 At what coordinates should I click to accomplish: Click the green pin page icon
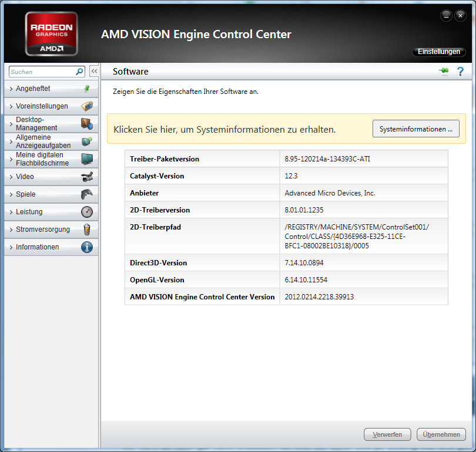coord(444,71)
